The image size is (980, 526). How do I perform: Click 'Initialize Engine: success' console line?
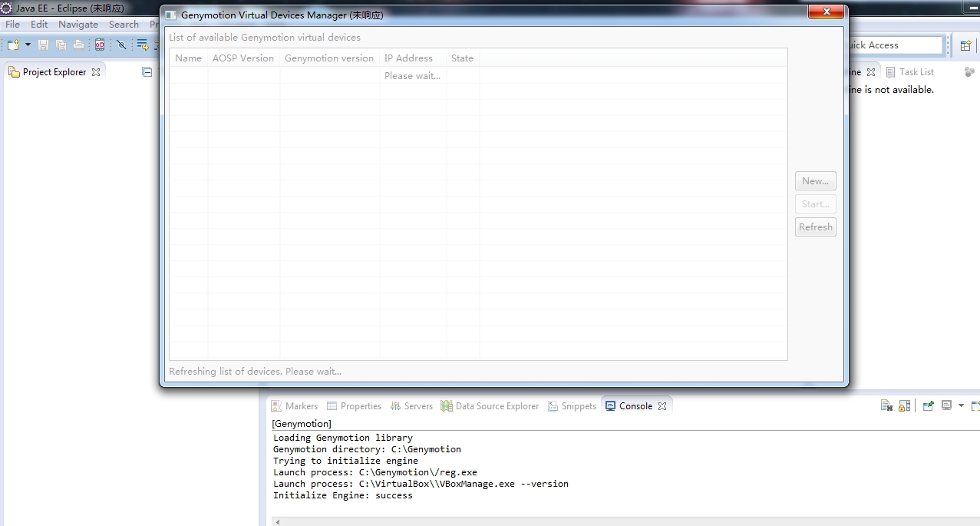coord(343,495)
